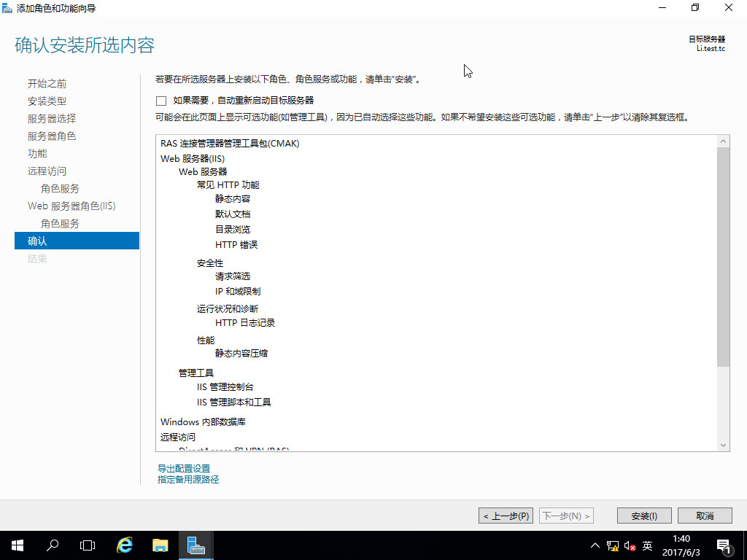747x560 pixels.
Task: Go to 服务器选择 wizard step
Action: [52, 119]
